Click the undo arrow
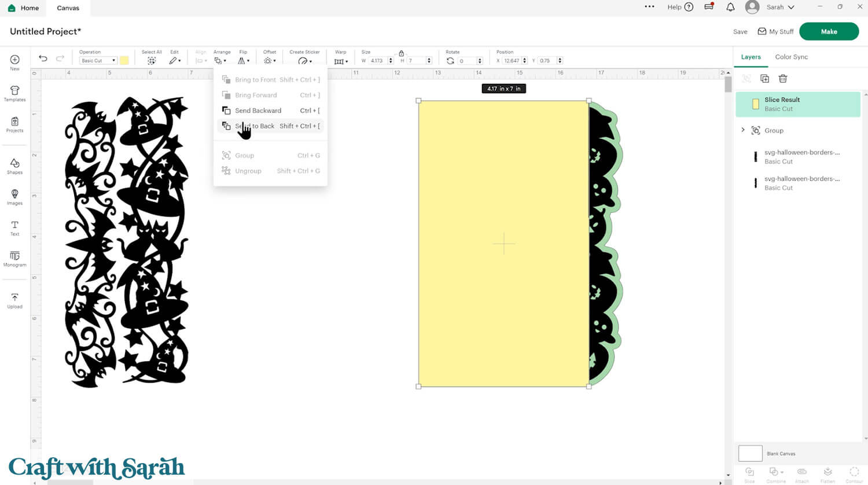The image size is (868, 485). (x=43, y=58)
